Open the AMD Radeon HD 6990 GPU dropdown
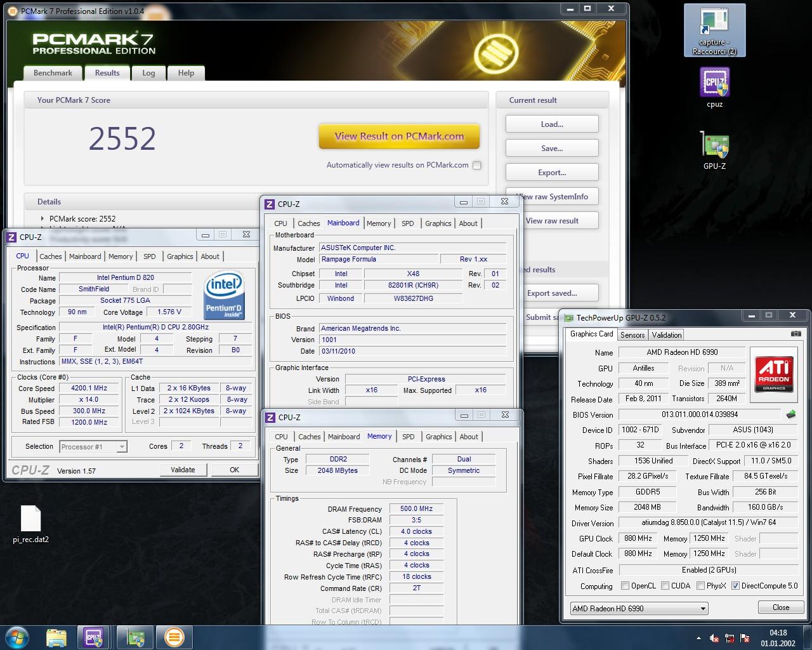812x650 pixels. (x=639, y=608)
